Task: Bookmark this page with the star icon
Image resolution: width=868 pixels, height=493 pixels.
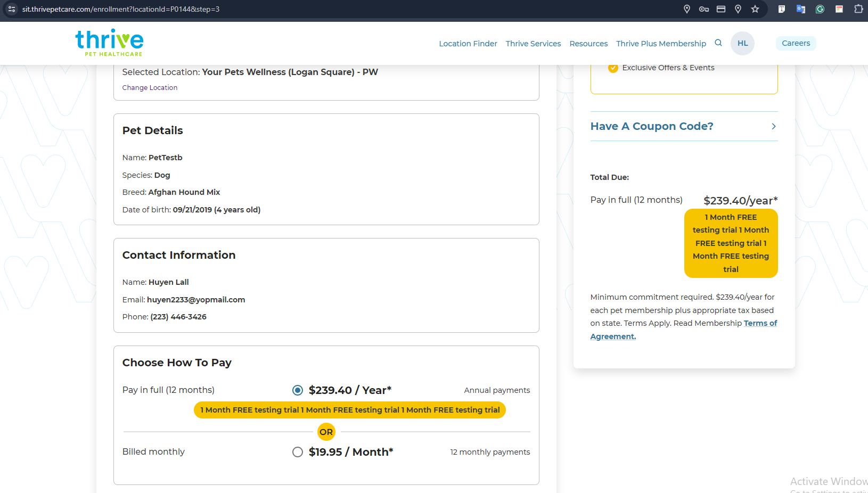Action: pyautogui.click(x=755, y=9)
